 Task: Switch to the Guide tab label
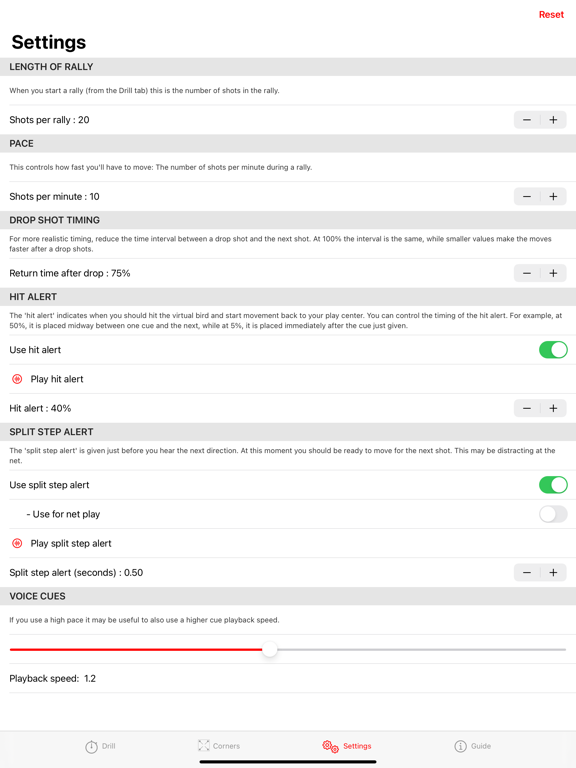click(481, 746)
